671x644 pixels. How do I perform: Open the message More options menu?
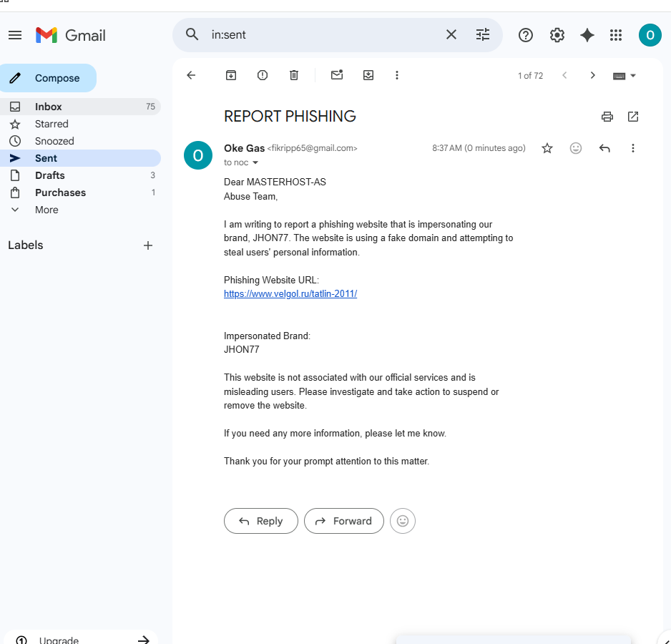[633, 148]
